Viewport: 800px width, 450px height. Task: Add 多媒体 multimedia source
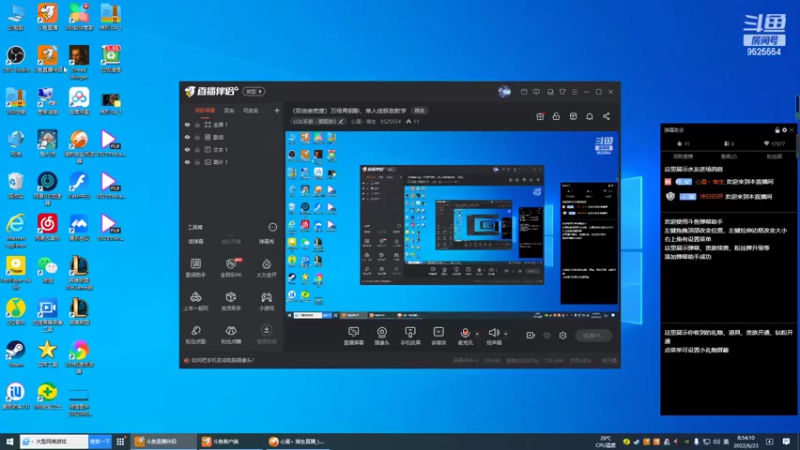point(438,336)
